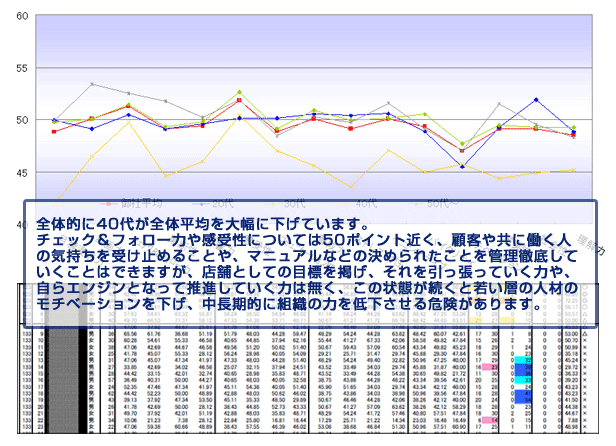This screenshot has width=616, height=446.
Task: Click the comment line starting チェック＆フォロー力
Action: (302, 240)
